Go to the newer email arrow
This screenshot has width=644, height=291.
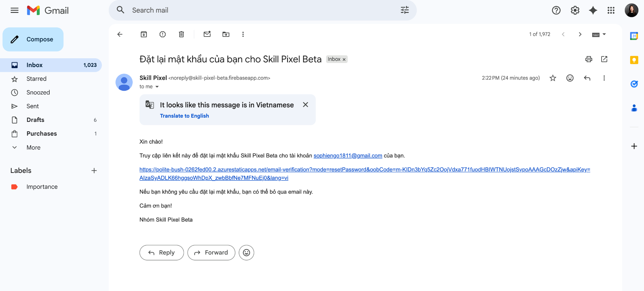tap(563, 34)
